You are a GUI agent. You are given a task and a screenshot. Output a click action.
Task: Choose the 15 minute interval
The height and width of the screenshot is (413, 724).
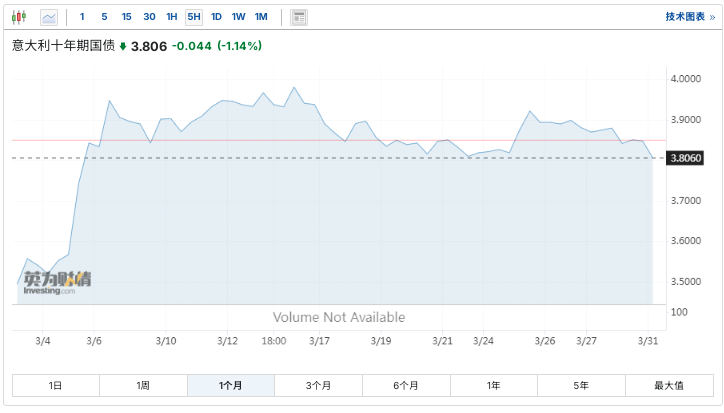tap(126, 17)
